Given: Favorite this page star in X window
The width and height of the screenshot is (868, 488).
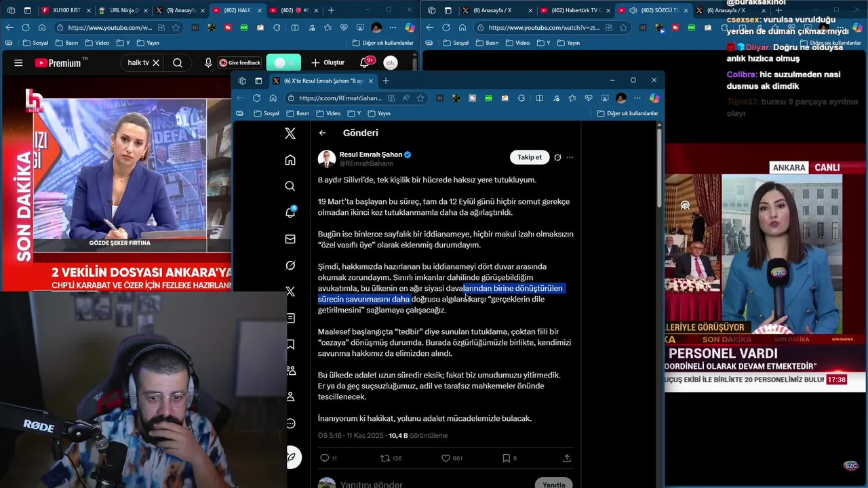Looking at the screenshot, I should point(420,98).
